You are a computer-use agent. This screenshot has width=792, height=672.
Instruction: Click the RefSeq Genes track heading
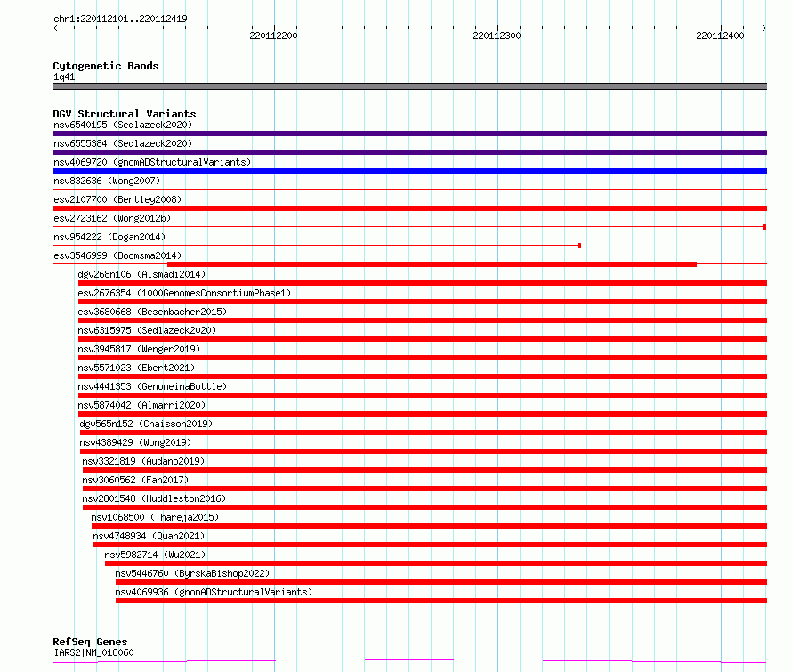[90, 642]
